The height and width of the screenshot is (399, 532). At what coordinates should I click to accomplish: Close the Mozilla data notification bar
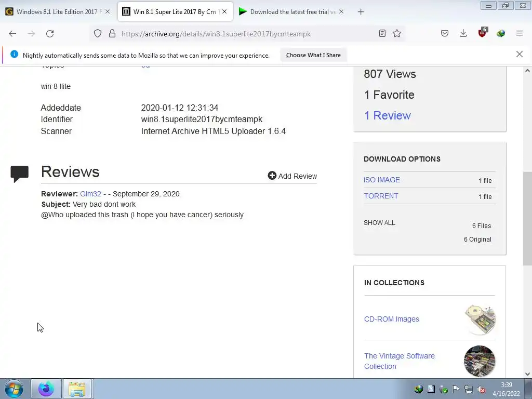(x=520, y=54)
